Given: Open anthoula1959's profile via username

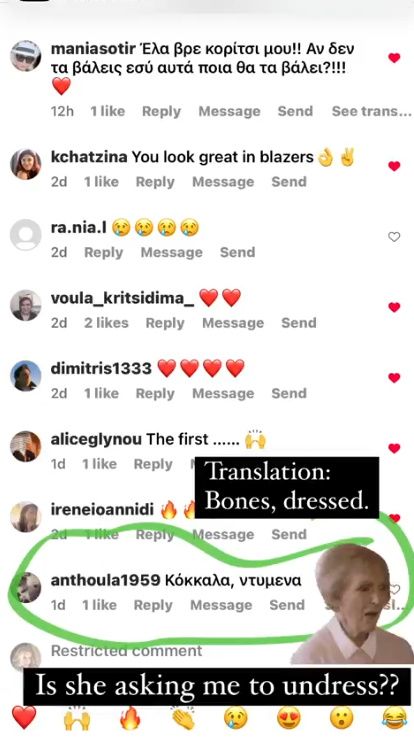Looking at the screenshot, I should pyautogui.click(x=106, y=581).
